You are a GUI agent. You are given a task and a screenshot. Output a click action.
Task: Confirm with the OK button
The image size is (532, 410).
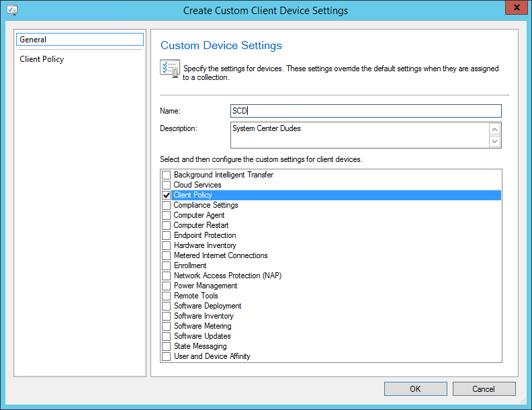click(416, 389)
